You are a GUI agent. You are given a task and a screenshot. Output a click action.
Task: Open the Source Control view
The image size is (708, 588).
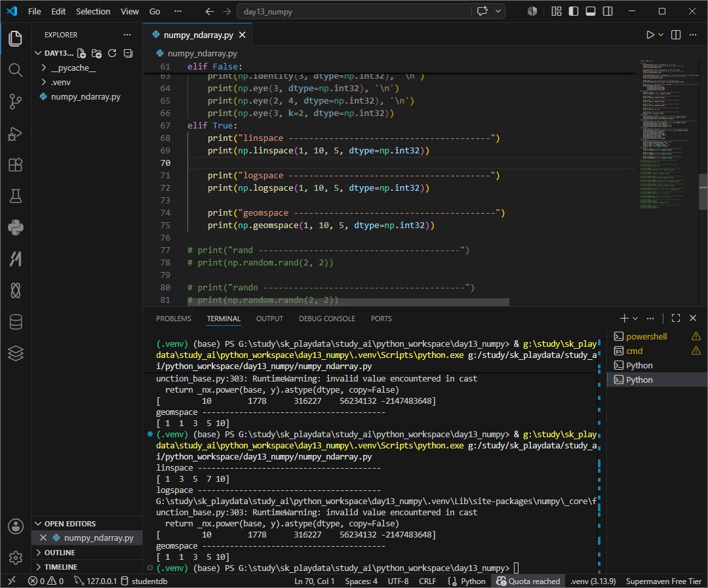click(x=15, y=102)
